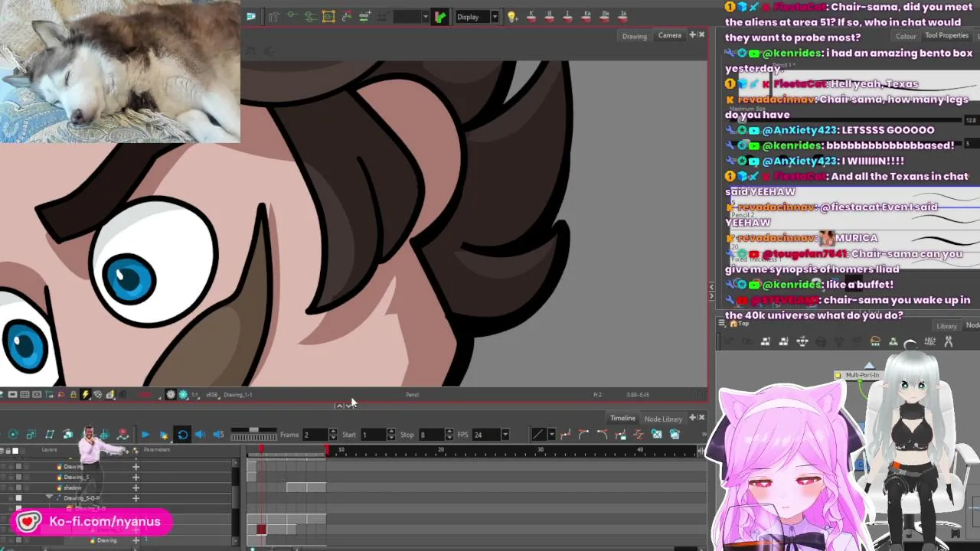Screen dimensions: 980x551
Task: Click the red Ia marker button
Action: point(622,17)
